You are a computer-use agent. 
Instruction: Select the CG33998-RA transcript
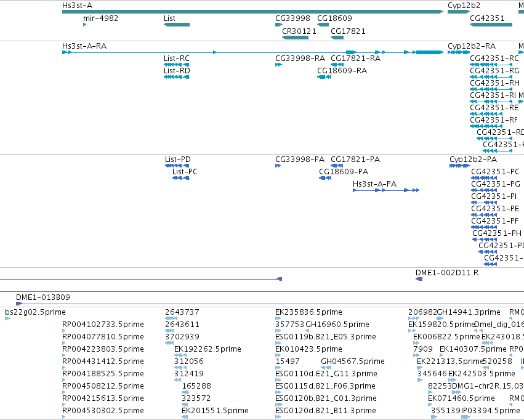coord(279,65)
